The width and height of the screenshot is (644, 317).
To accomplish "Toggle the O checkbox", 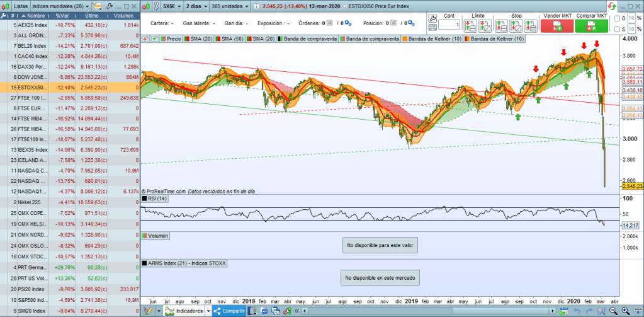I will (616, 18).
